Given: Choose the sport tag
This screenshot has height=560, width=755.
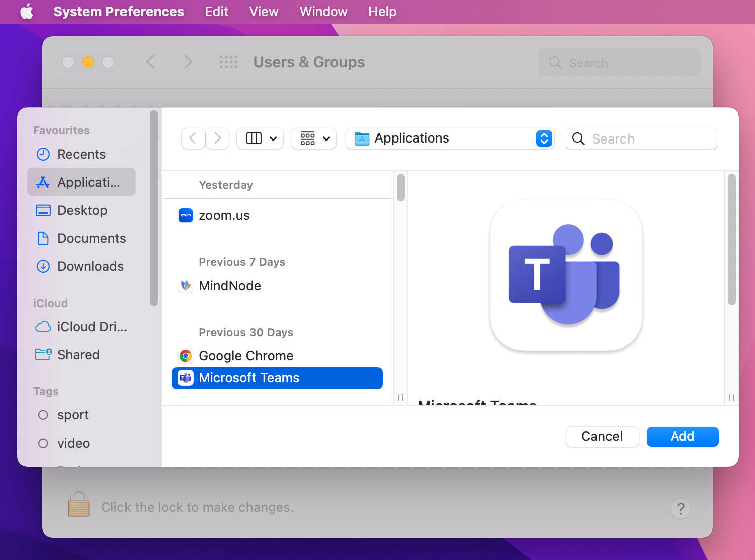Looking at the screenshot, I should 81,415.
